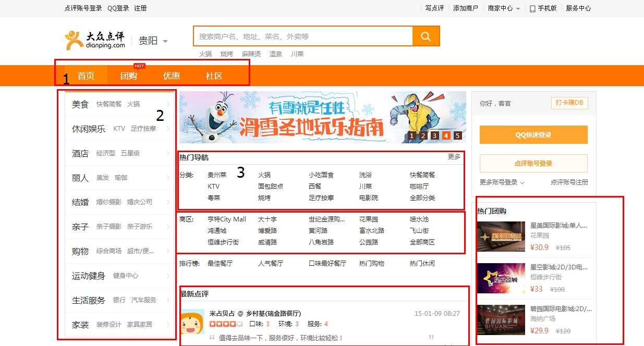The width and height of the screenshot is (644, 346).
Task: Click the orange search magnifier button
Action: pyautogui.click(x=426, y=36)
